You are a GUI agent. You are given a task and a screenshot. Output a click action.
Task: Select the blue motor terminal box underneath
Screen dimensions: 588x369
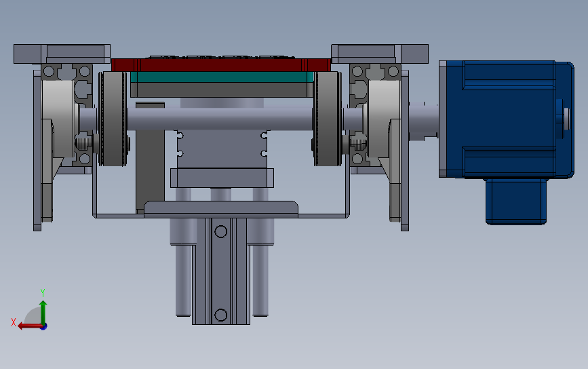click(516, 201)
